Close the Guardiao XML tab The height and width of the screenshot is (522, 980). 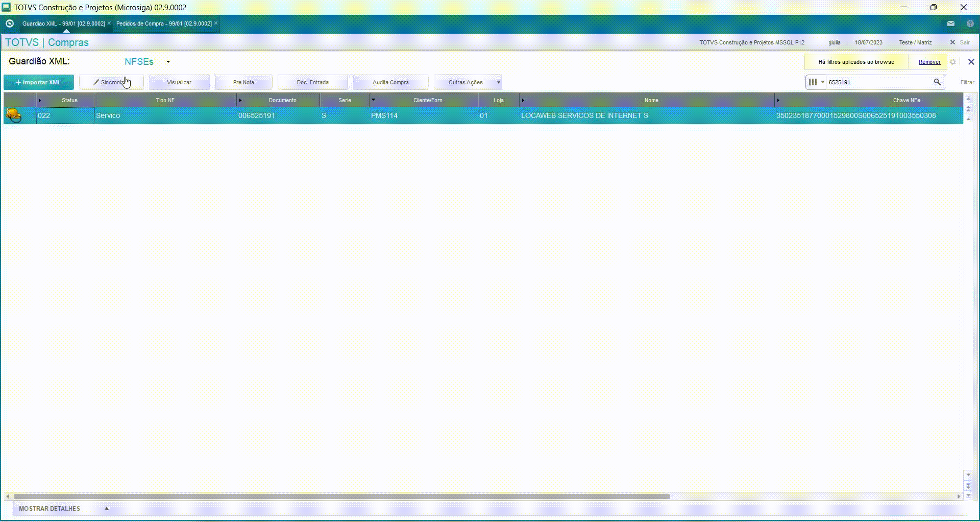point(109,23)
